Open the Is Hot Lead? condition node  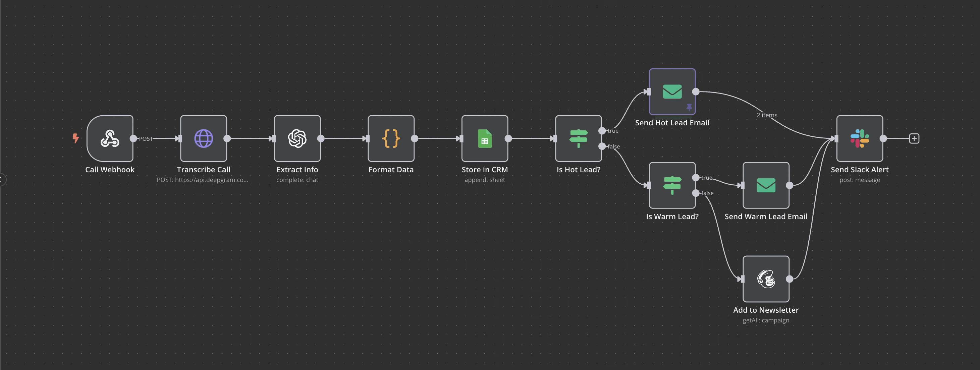(578, 138)
